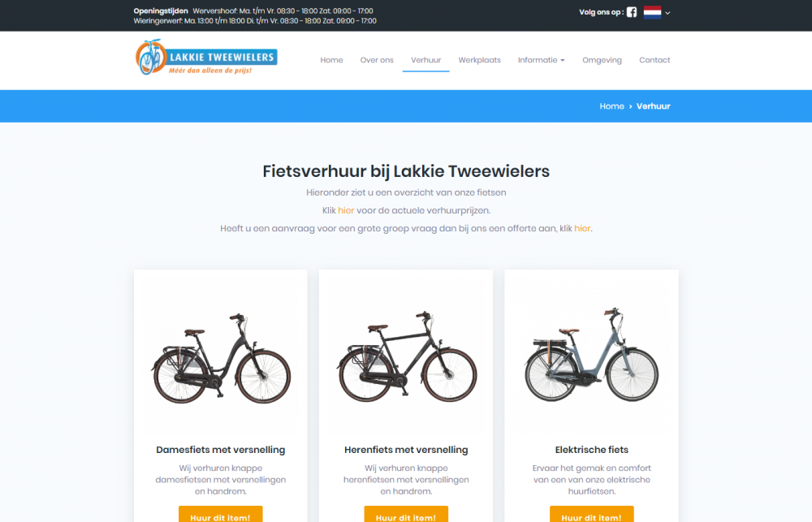Image resolution: width=812 pixels, height=522 pixels.
Task: Click the Lakkie Tweewielers logo
Action: pos(206,57)
